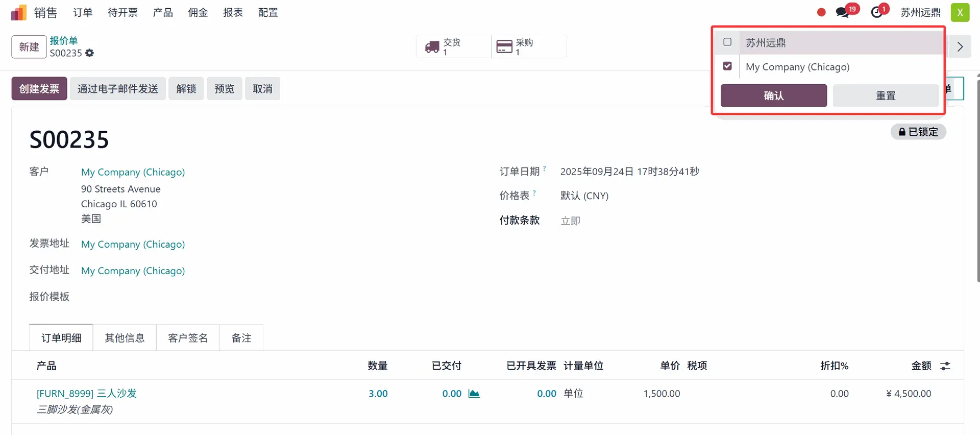980x435 pixels.
Task: Go to next record with right chevron
Action: [960, 47]
